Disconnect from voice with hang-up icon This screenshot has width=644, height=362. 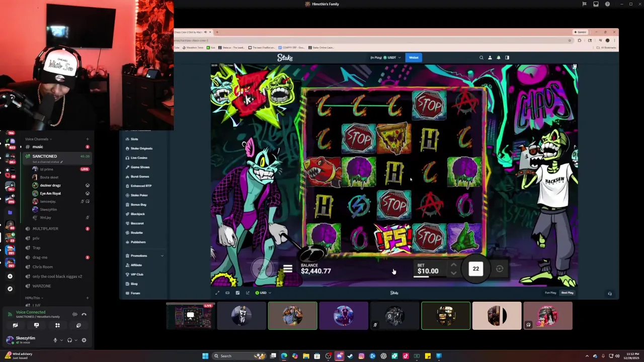pyautogui.click(x=84, y=314)
